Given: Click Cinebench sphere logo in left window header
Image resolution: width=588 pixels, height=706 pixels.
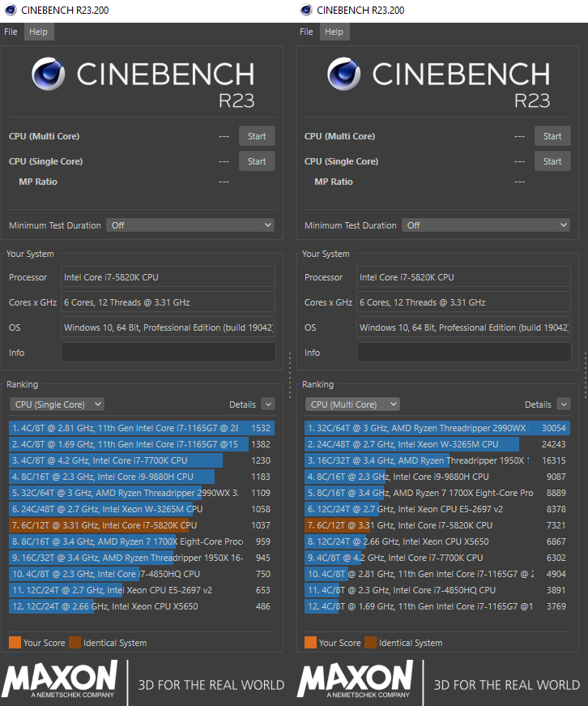Looking at the screenshot, I should (48, 74).
